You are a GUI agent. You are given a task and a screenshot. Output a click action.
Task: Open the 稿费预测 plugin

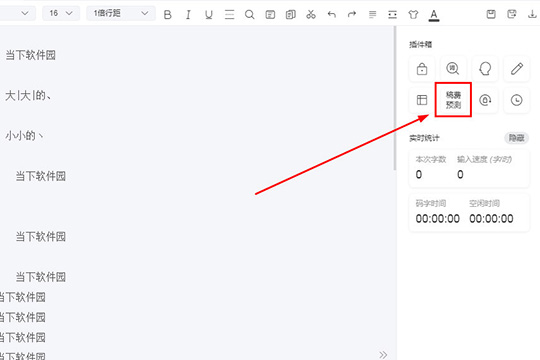[453, 100]
